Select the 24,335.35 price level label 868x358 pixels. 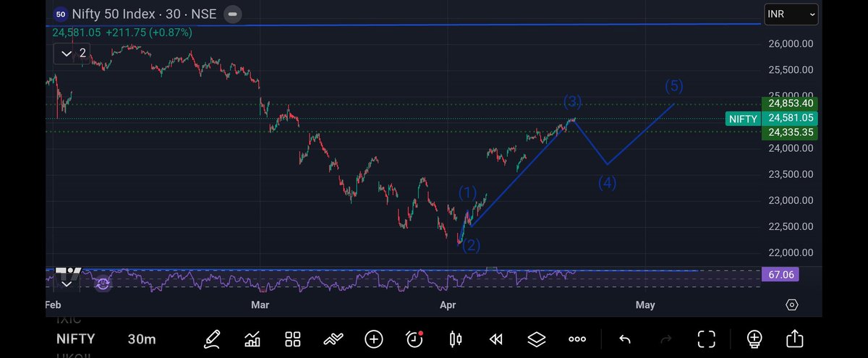coord(791,133)
